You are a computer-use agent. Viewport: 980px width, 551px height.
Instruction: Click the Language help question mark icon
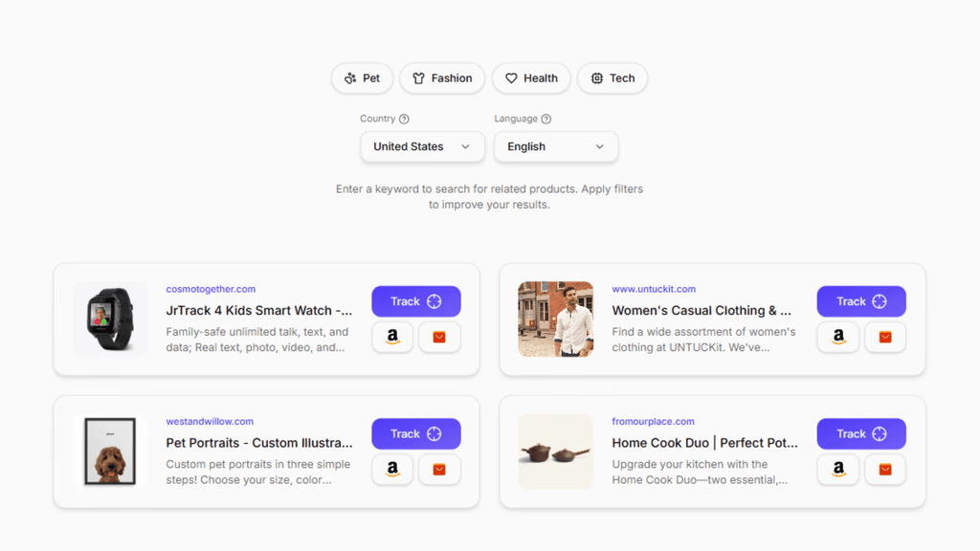pyautogui.click(x=546, y=119)
